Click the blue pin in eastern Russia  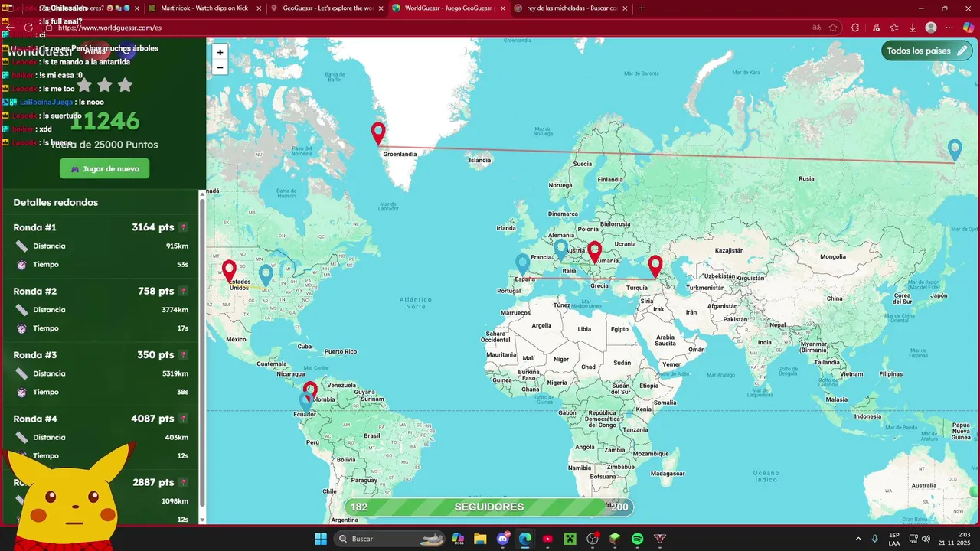coord(954,150)
